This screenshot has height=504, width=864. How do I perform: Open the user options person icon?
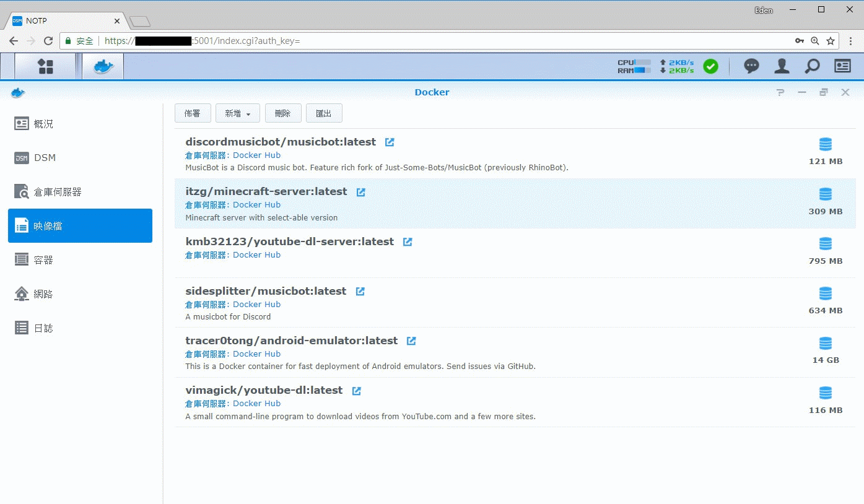point(782,66)
